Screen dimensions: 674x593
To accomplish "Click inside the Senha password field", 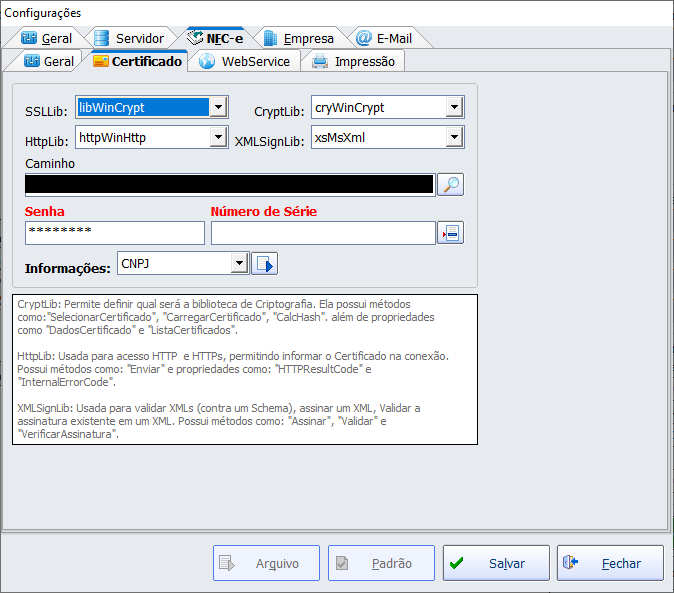I will click(114, 233).
